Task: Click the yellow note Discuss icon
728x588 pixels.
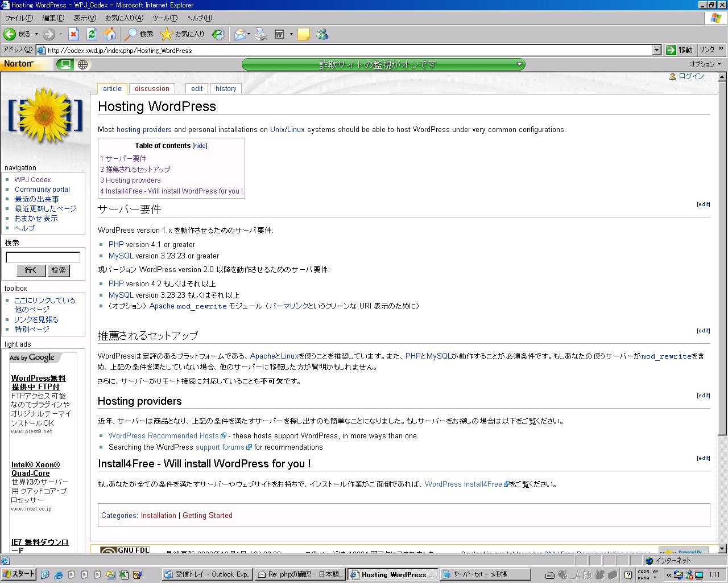Action: pos(304,34)
